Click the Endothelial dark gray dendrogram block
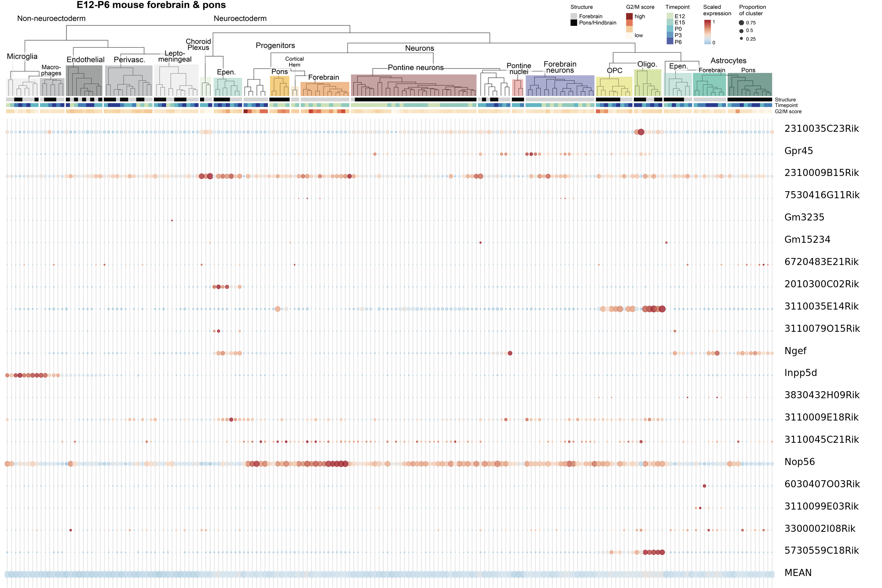The width and height of the screenshot is (882, 588). (x=84, y=81)
